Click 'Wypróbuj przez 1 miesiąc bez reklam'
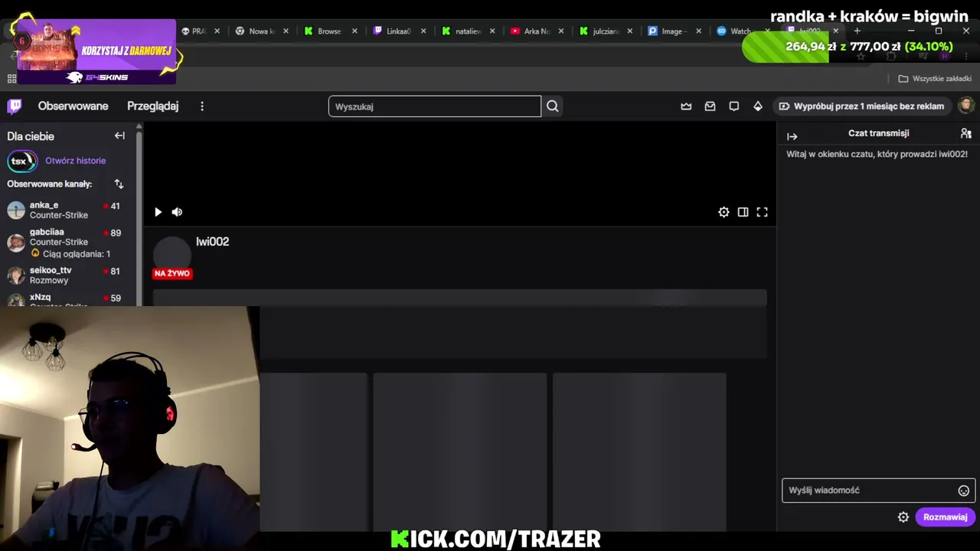This screenshot has height=551, width=980. (862, 106)
